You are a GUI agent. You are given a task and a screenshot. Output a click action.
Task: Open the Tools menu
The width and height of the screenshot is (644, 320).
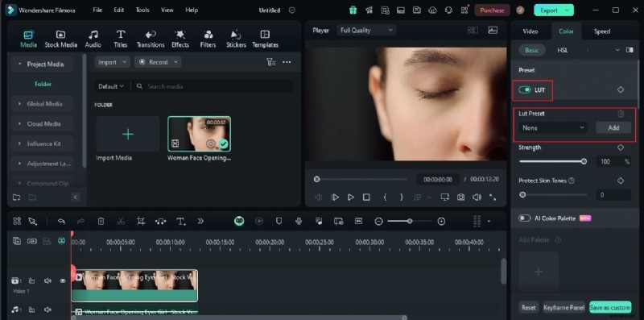142,10
